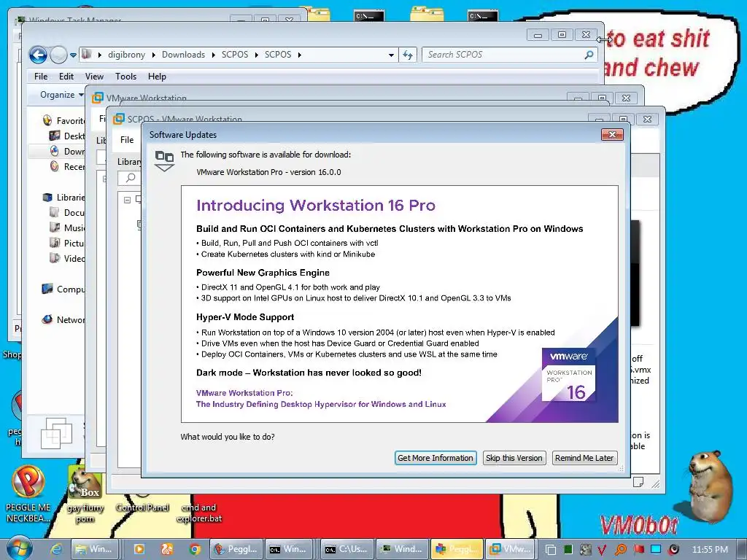Viewport: 747px width, 560px height.
Task: Click the blue monitor tray icon
Action: tap(656, 550)
